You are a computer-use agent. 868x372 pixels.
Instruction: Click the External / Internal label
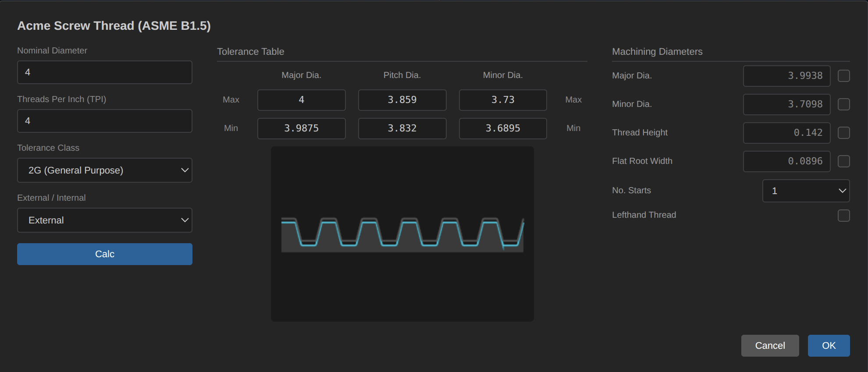tap(52, 198)
